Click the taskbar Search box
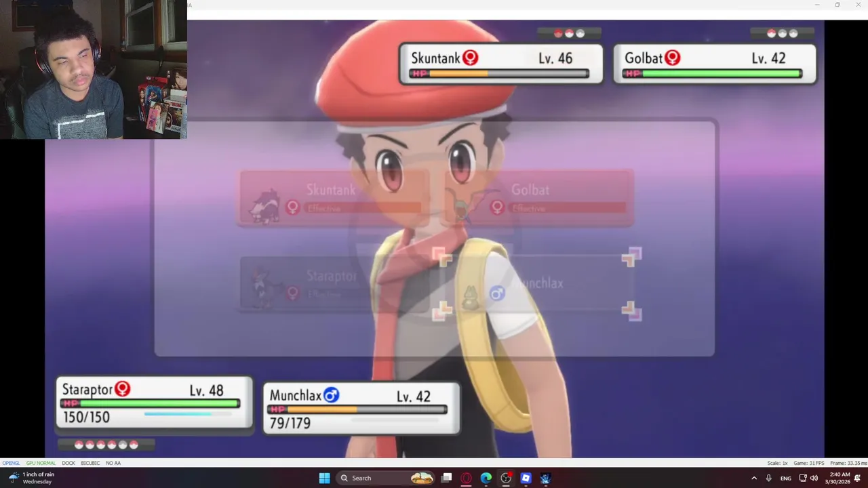868x488 pixels. pos(384,478)
